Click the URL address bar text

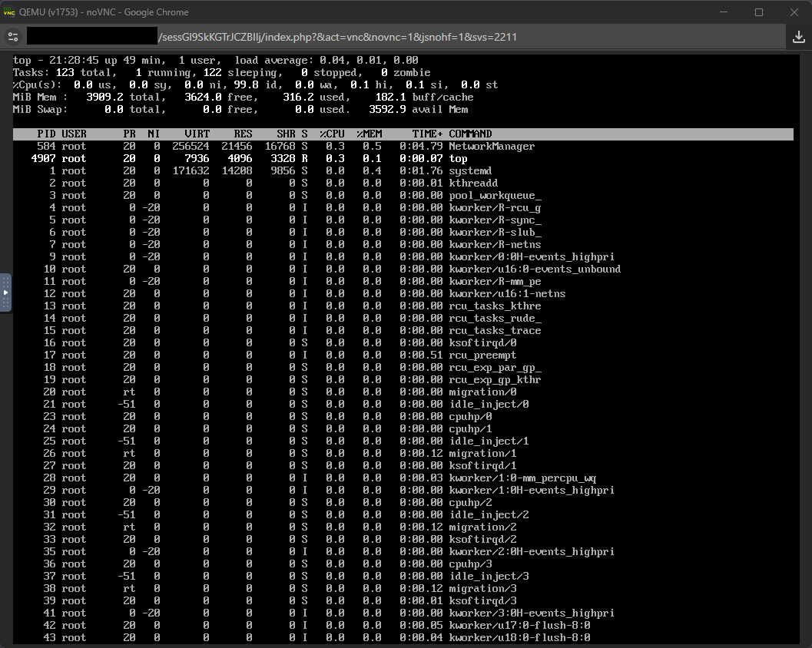(337, 37)
